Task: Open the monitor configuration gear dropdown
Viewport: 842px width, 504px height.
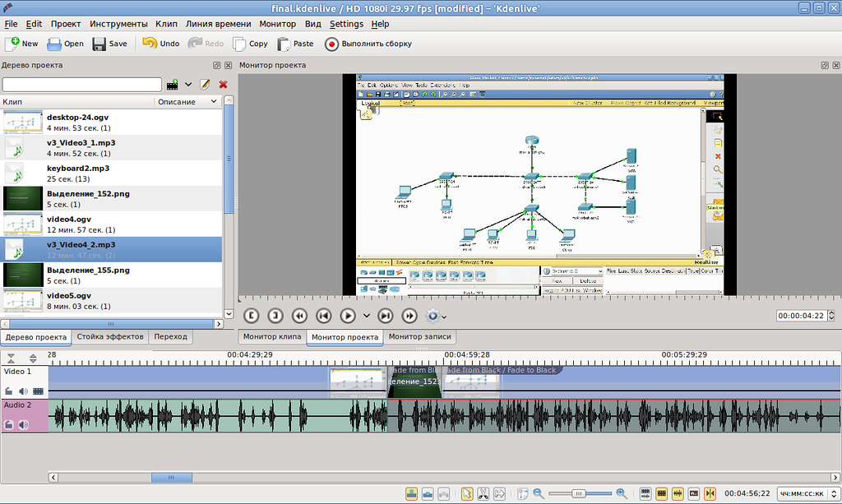Action: coord(436,316)
